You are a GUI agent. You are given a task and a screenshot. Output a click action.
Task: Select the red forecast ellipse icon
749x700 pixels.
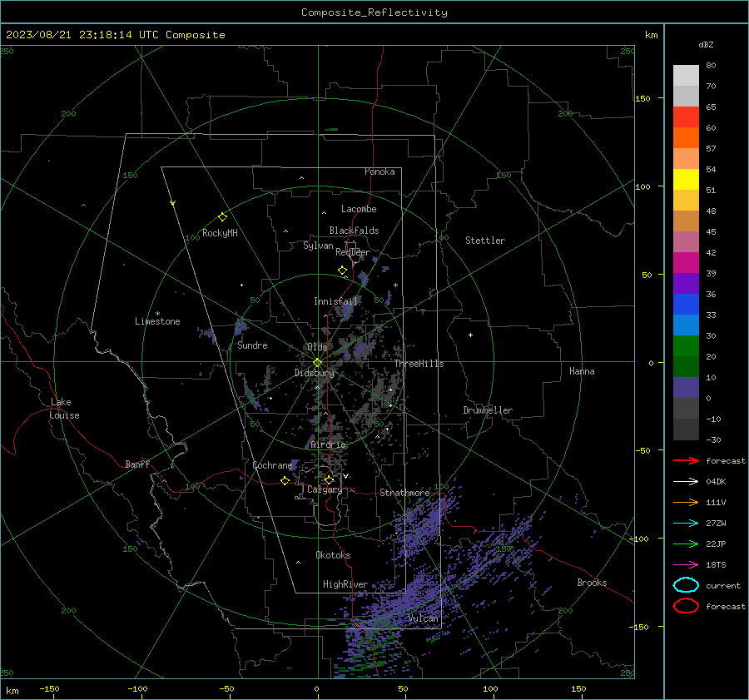(x=686, y=606)
